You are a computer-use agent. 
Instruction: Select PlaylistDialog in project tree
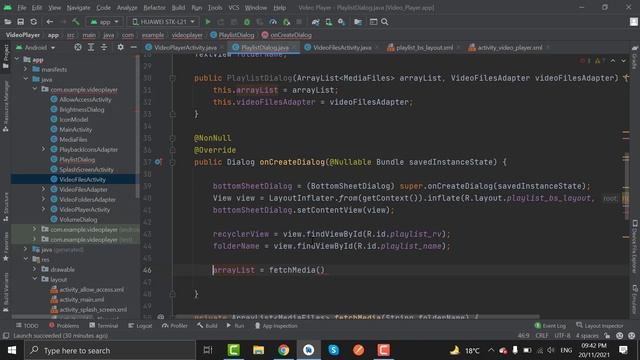coord(77,160)
